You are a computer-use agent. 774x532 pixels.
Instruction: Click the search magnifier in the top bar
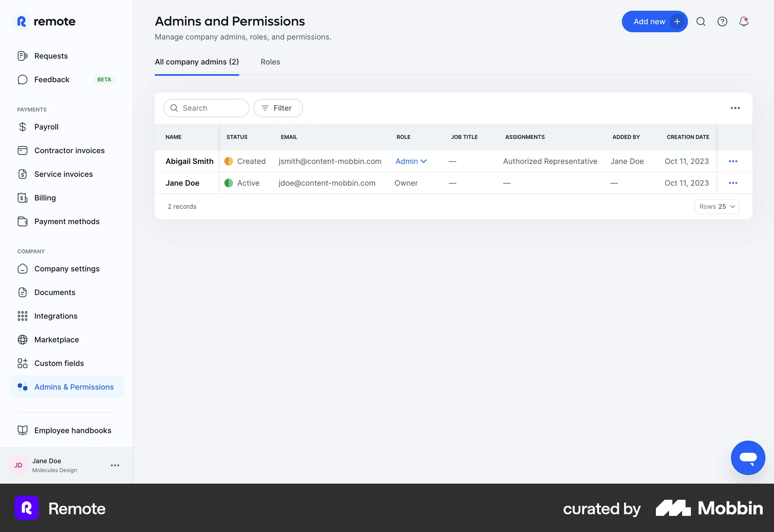point(701,21)
